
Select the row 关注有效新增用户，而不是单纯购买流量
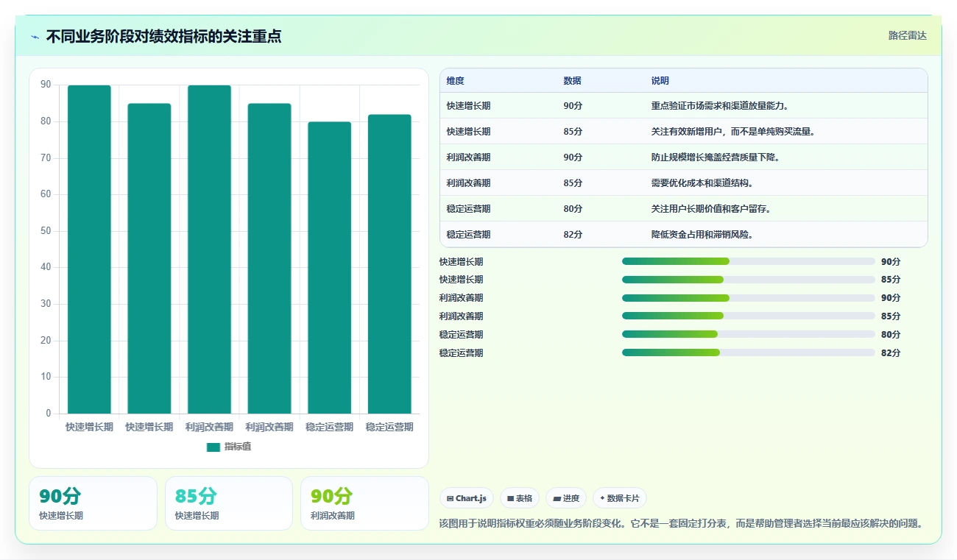[x=684, y=132]
